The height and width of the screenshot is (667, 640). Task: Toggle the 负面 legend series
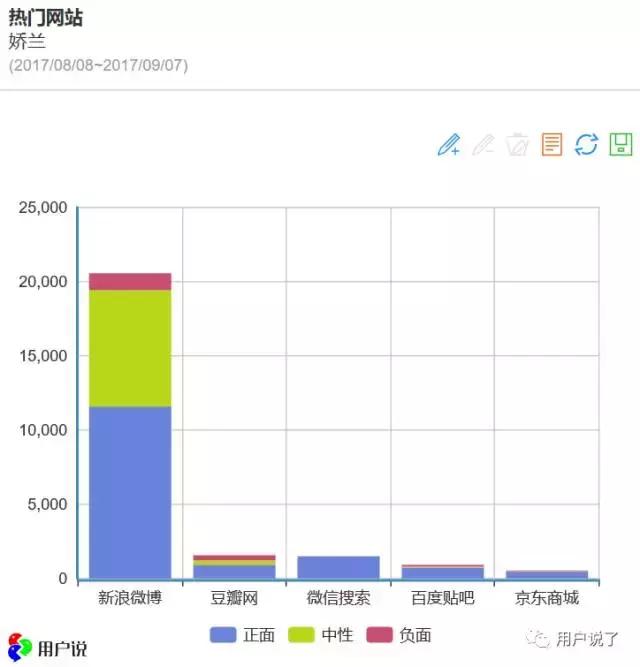399,635
